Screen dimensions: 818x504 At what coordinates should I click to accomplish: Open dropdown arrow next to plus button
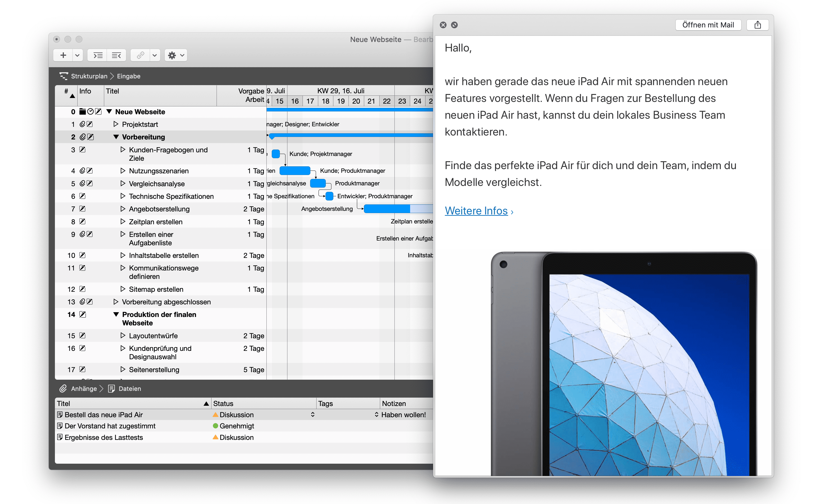pos(77,55)
